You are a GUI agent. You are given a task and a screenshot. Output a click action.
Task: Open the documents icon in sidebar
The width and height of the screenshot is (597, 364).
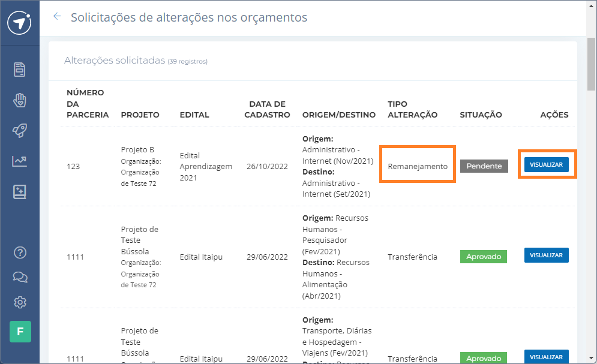pos(19,70)
